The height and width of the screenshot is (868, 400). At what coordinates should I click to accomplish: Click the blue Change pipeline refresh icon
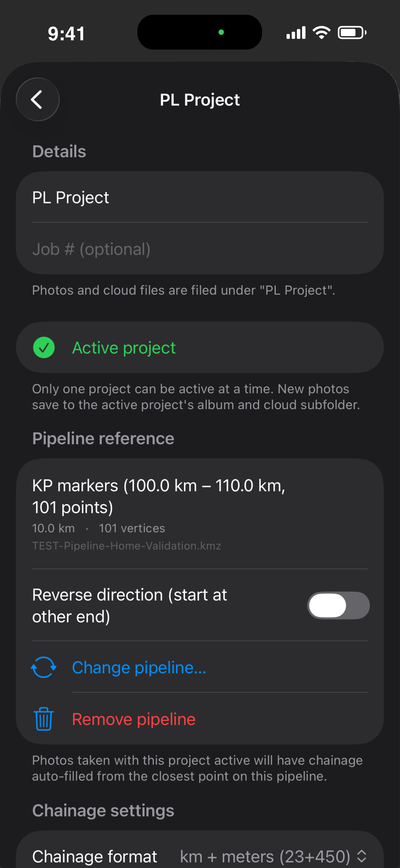pyautogui.click(x=44, y=667)
